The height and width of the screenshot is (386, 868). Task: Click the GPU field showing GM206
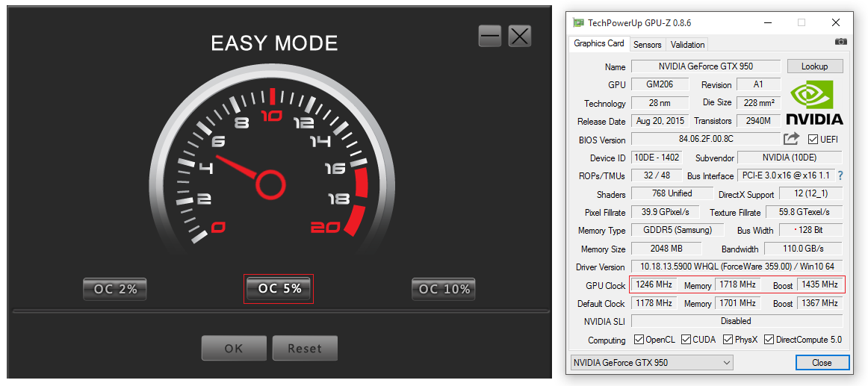pyautogui.click(x=660, y=84)
